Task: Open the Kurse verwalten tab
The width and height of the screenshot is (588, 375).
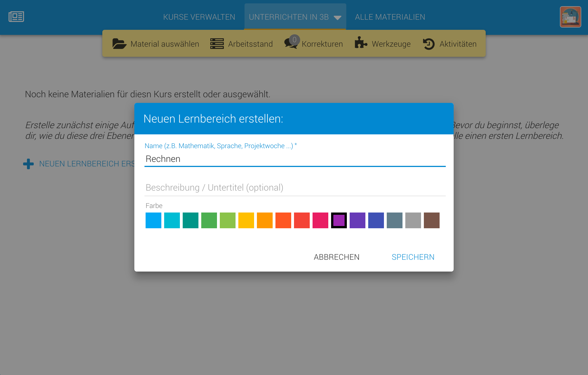Action: pos(199,17)
